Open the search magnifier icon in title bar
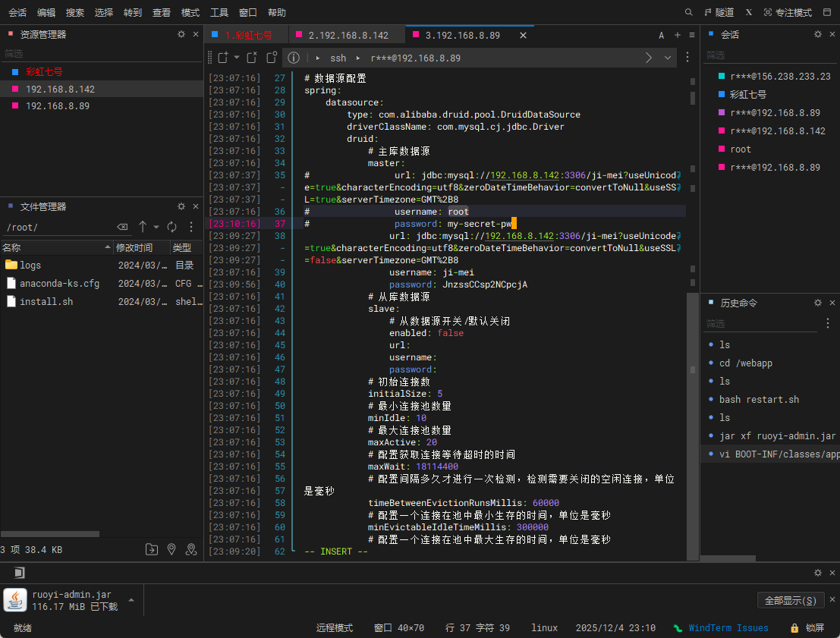This screenshot has height=638, width=840. [688, 12]
